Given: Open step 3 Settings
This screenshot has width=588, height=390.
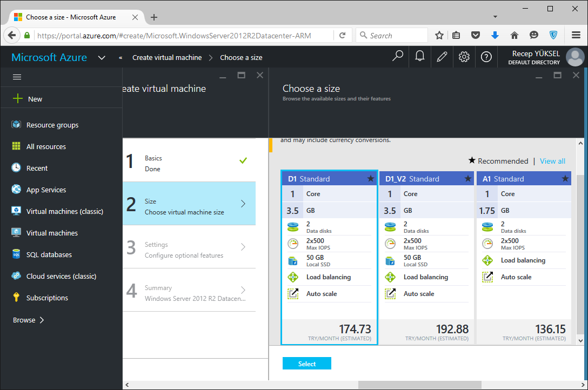Looking at the screenshot, I should coord(189,247).
